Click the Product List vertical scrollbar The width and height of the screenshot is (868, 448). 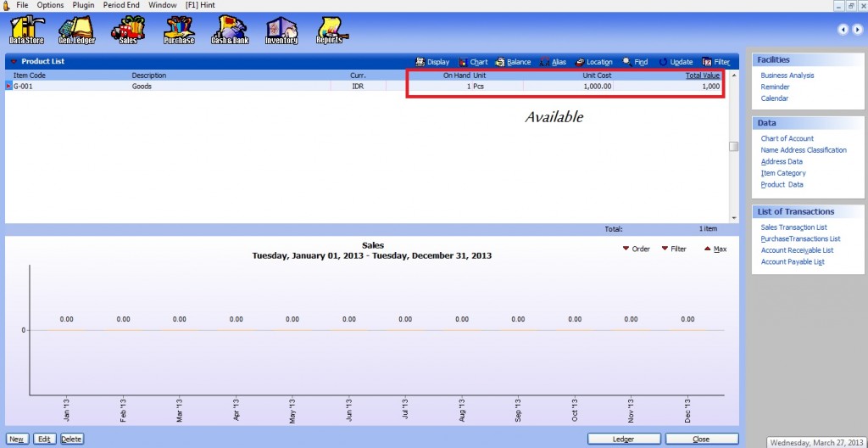click(x=733, y=146)
